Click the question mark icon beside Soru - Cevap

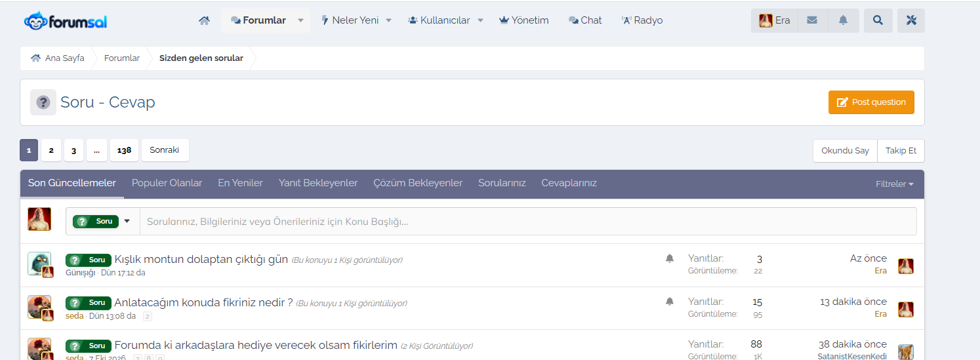pyautogui.click(x=43, y=102)
